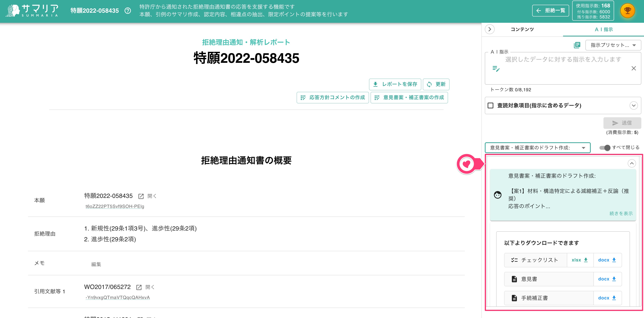
Task: Click 応答方針コメントの作成 button
Action: point(332,98)
